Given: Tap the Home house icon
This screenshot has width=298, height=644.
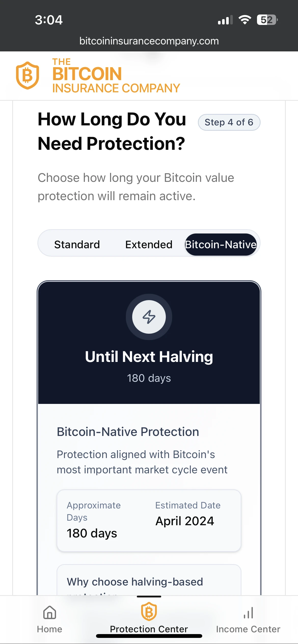Looking at the screenshot, I should click(50, 612).
